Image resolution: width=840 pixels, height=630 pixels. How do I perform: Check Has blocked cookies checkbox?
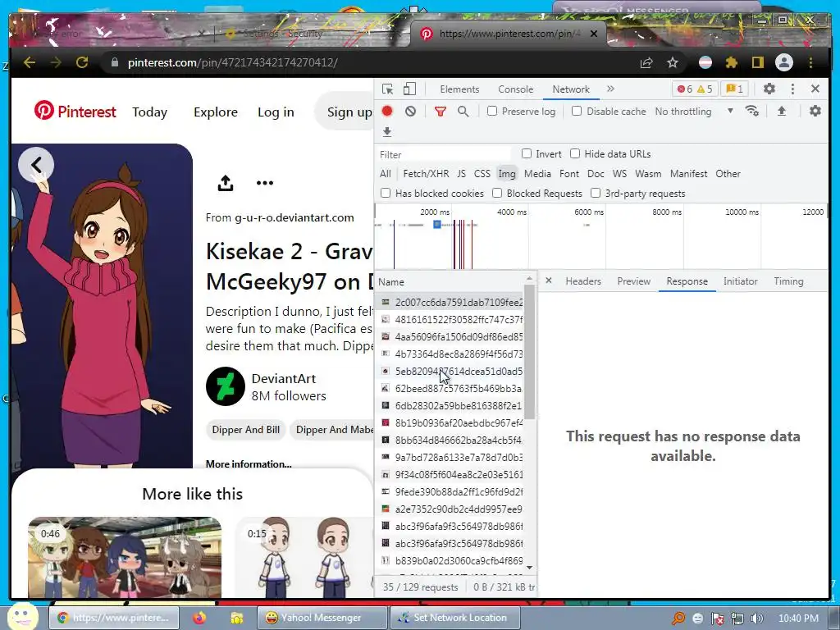(386, 193)
